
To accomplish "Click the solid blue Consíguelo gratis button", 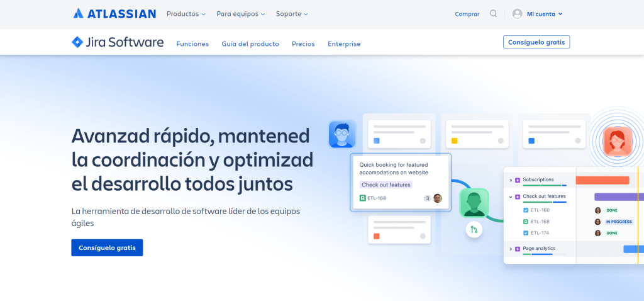I will click(107, 247).
